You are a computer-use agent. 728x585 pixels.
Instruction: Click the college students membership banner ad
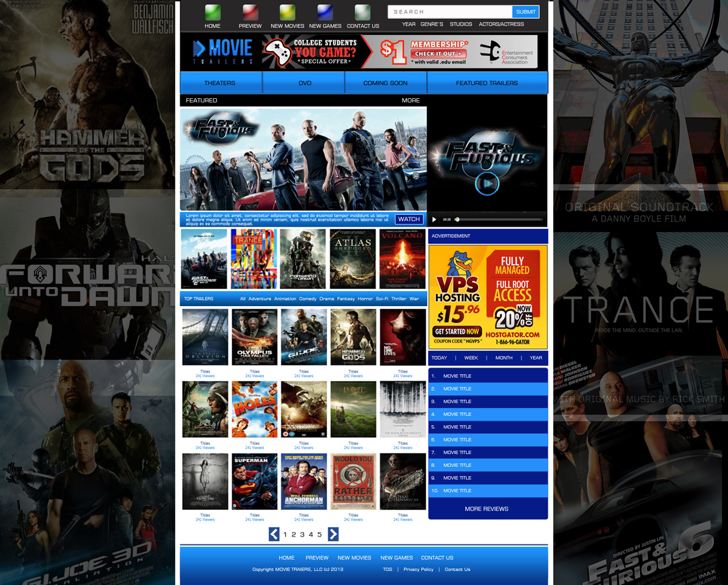(401, 51)
